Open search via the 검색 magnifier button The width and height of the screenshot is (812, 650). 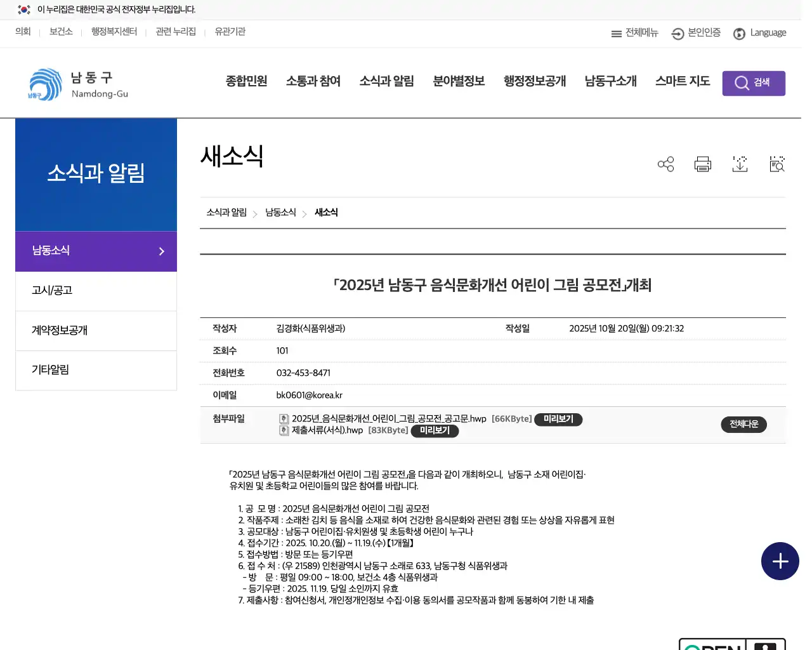click(x=754, y=83)
